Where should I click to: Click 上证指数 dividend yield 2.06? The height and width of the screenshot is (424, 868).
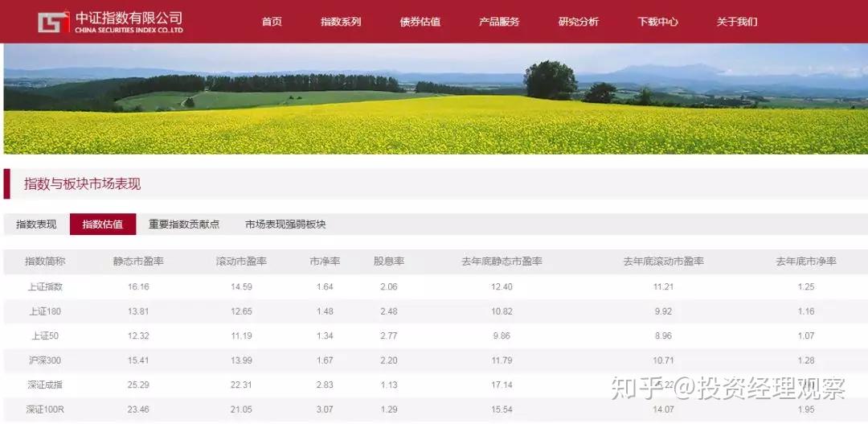(x=389, y=287)
